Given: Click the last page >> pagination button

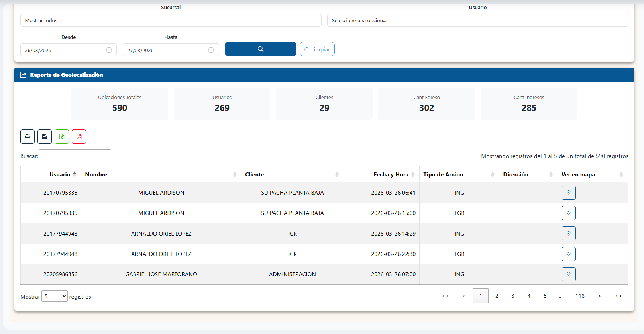Looking at the screenshot, I should [618, 296].
